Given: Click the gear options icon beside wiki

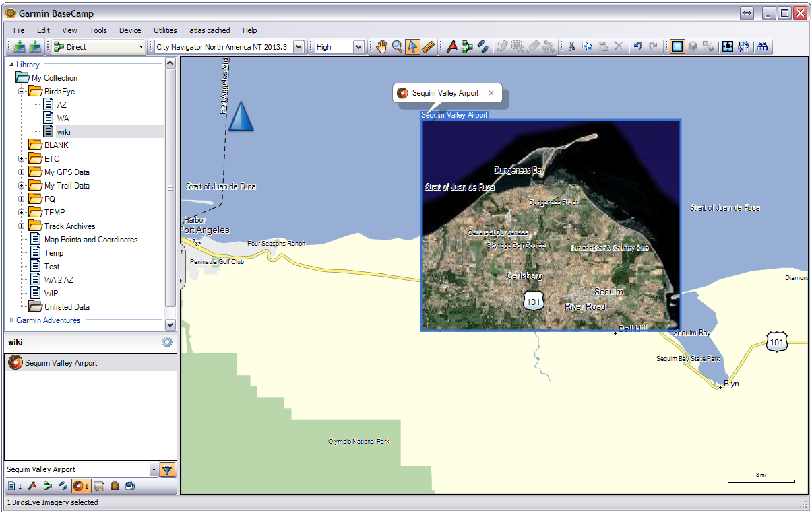Looking at the screenshot, I should (167, 342).
